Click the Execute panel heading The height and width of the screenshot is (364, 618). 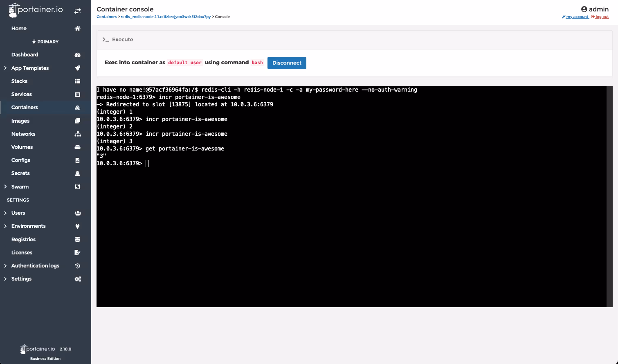[x=122, y=40]
